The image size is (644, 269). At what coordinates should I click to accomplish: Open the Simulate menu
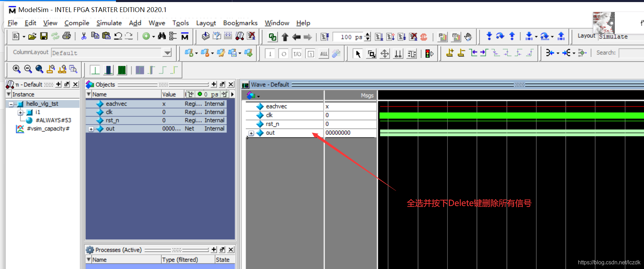(x=109, y=23)
